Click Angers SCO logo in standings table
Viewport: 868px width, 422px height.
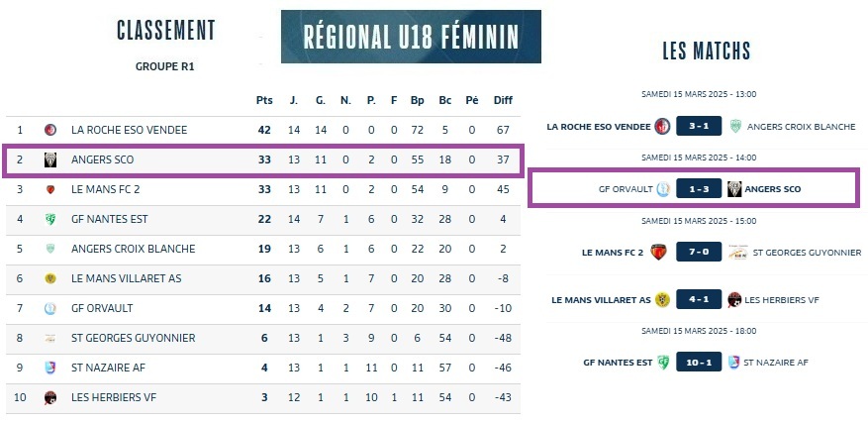50,159
